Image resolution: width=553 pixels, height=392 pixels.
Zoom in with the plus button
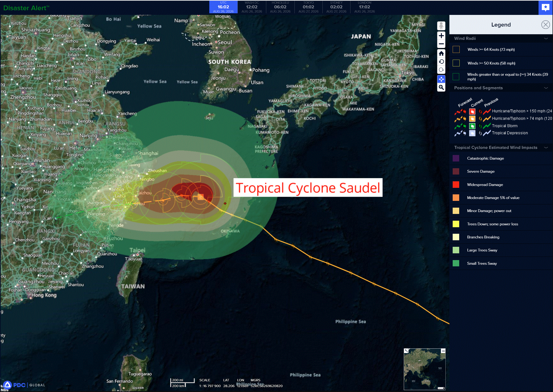tap(441, 36)
